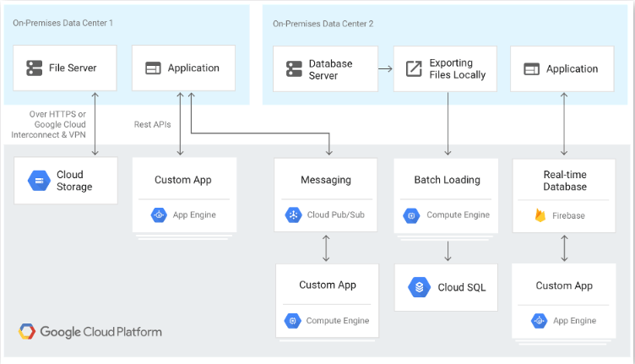Click the Application icon in Data Center 1
The width and height of the screenshot is (635, 364).
point(153,68)
